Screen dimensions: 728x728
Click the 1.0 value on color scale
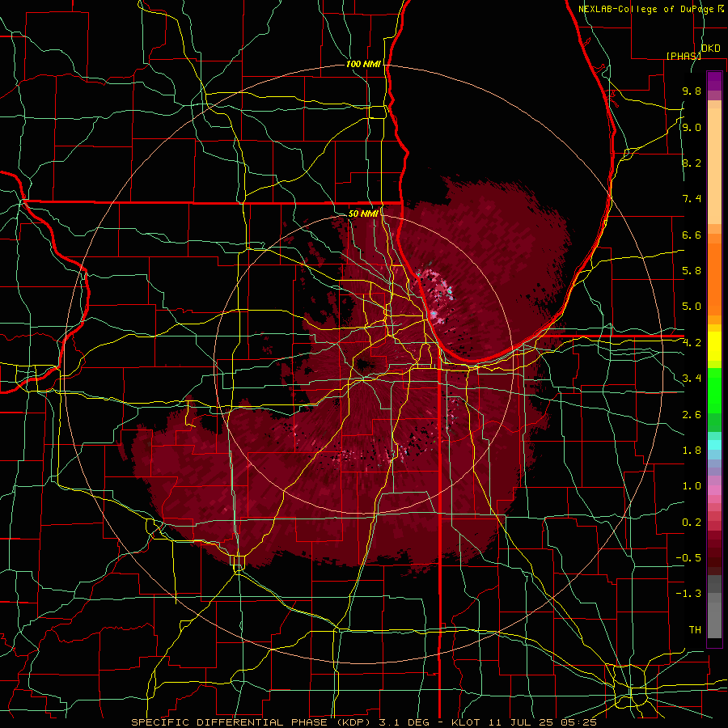point(692,486)
